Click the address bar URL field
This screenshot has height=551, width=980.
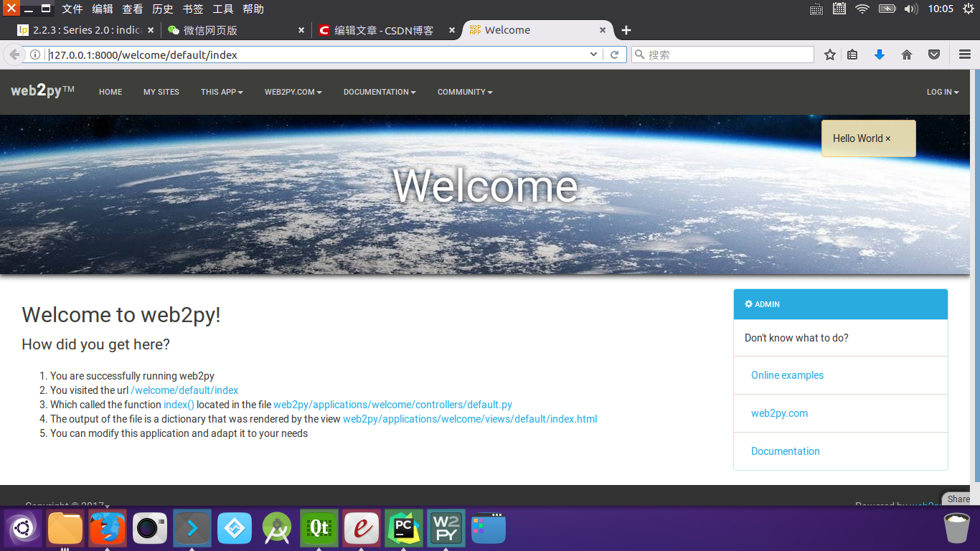tap(316, 55)
